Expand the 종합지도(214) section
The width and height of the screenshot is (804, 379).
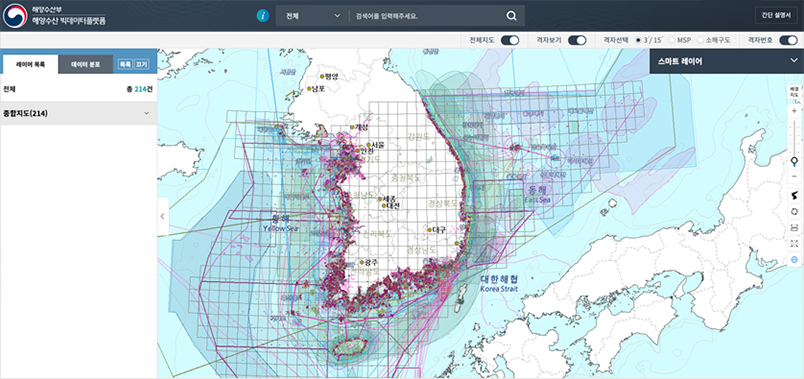[78, 113]
